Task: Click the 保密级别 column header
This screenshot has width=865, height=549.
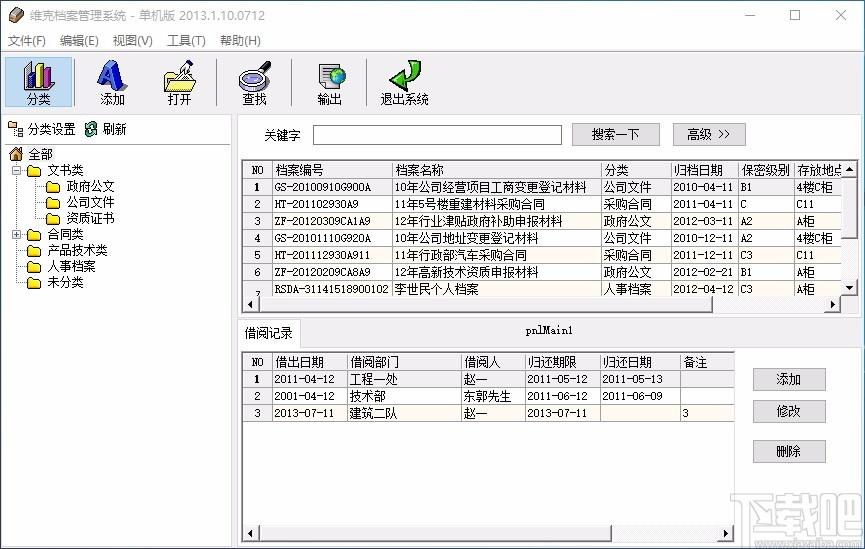Action: point(766,170)
